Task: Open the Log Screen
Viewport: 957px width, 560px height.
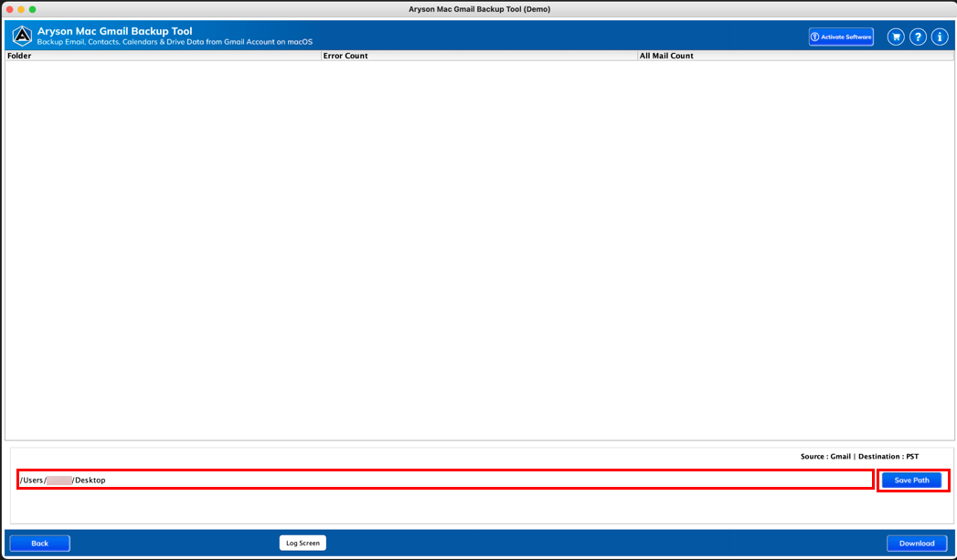Action: pos(303,543)
